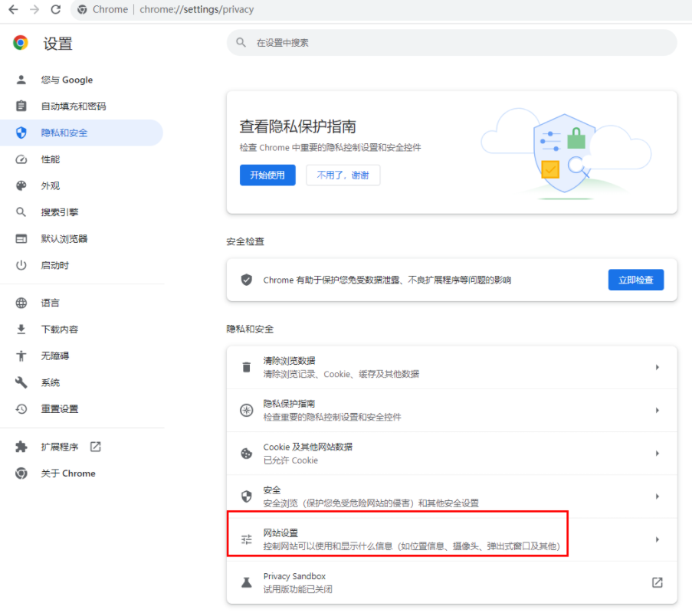Expand 隐私保护指南 row using its arrow

[658, 411]
